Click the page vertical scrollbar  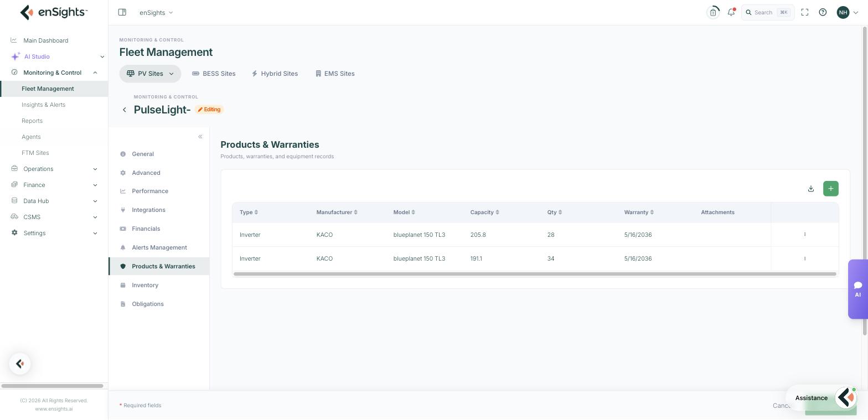(865, 180)
